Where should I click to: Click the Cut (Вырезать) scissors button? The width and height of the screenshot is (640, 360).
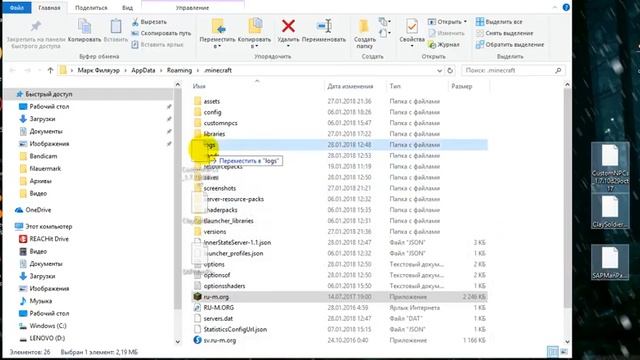149,22
